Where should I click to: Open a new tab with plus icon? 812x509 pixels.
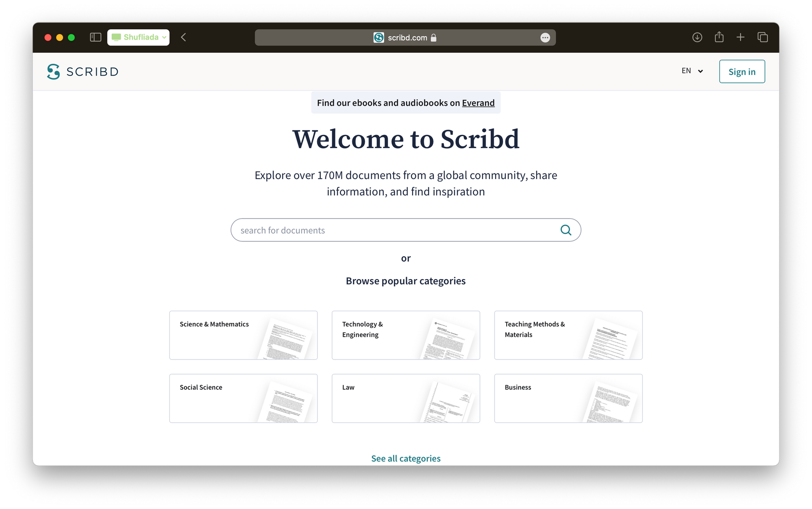point(741,37)
